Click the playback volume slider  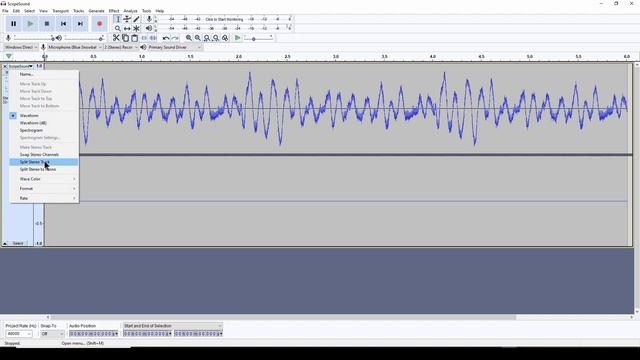coord(84,38)
